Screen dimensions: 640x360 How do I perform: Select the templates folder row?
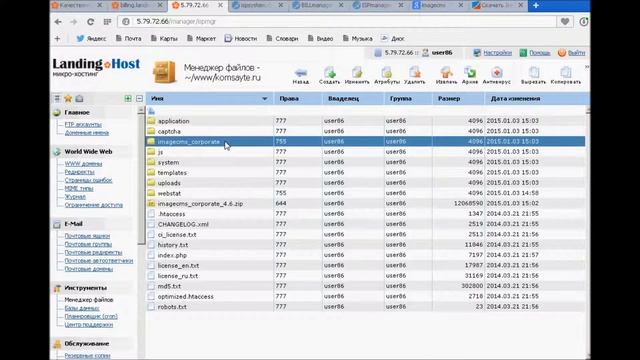point(366,172)
